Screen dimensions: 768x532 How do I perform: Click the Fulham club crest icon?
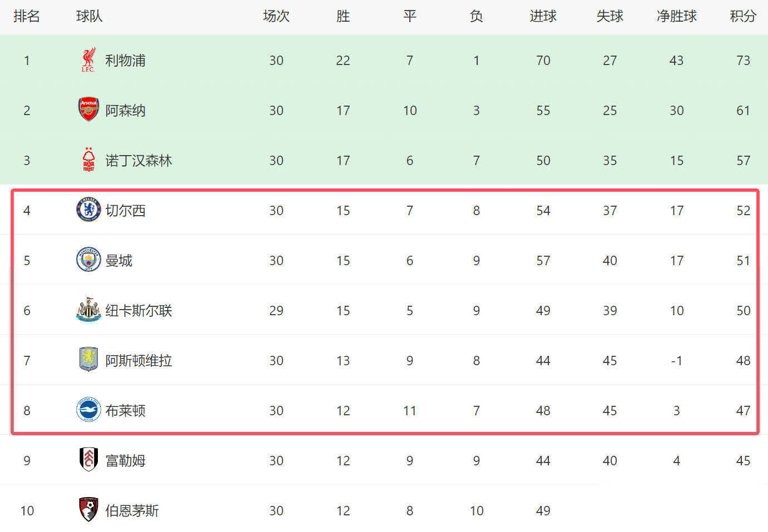coord(88,460)
